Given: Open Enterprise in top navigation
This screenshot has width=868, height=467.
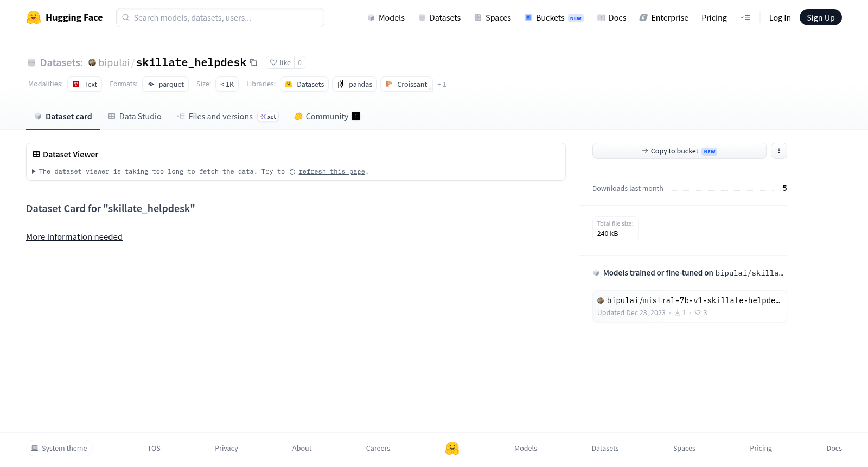Looking at the screenshot, I should point(664,17).
